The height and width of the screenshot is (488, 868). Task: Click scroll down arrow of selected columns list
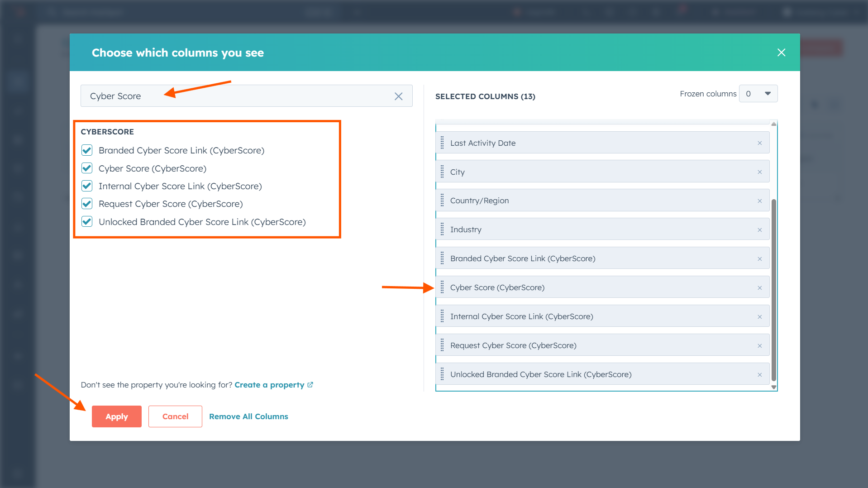(x=774, y=387)
